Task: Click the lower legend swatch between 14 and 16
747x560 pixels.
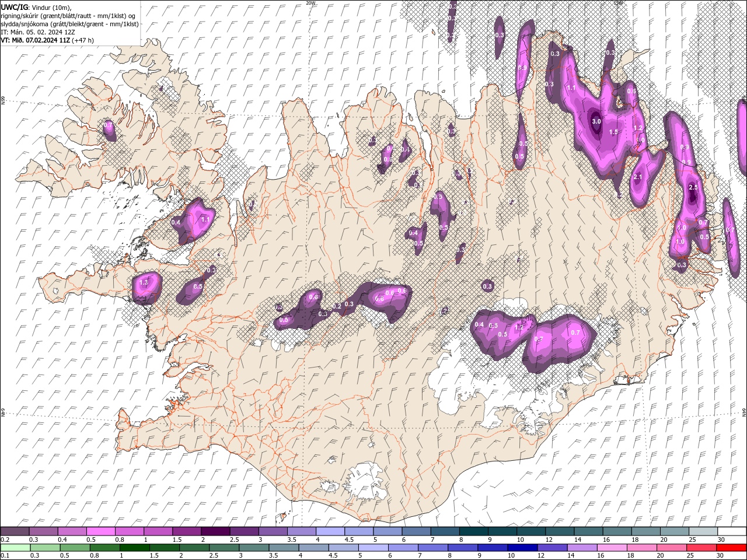Action: tap(582, 547)
